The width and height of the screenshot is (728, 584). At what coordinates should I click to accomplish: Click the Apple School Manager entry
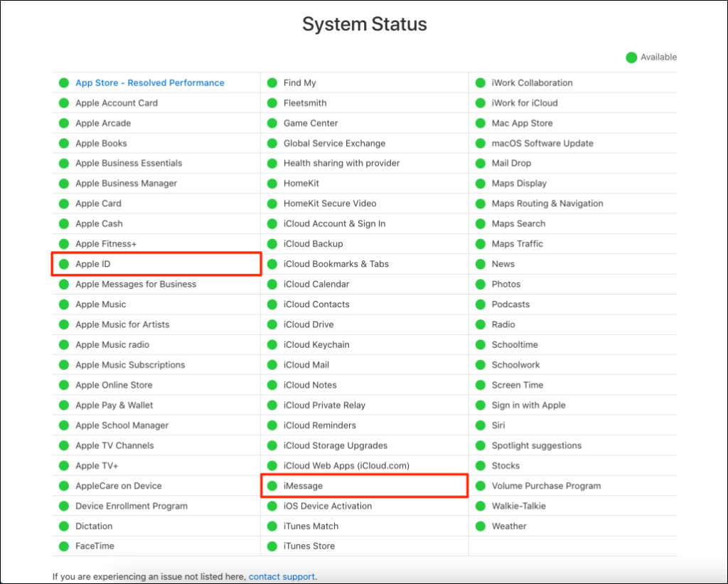pyautogui.click(x=122, y=425)
